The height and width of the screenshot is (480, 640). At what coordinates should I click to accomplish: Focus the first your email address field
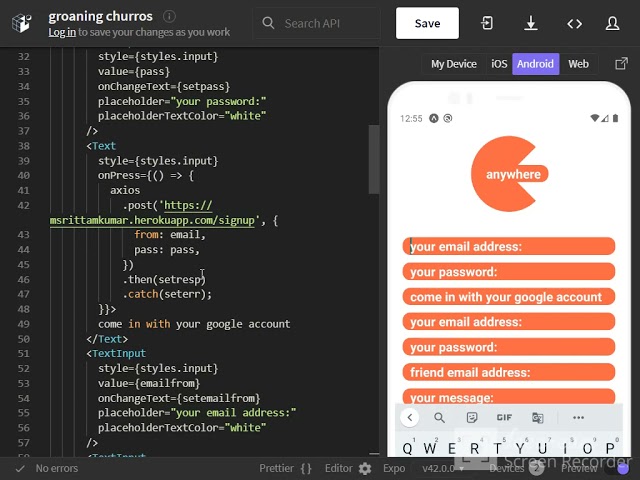(x=509, y=246)
